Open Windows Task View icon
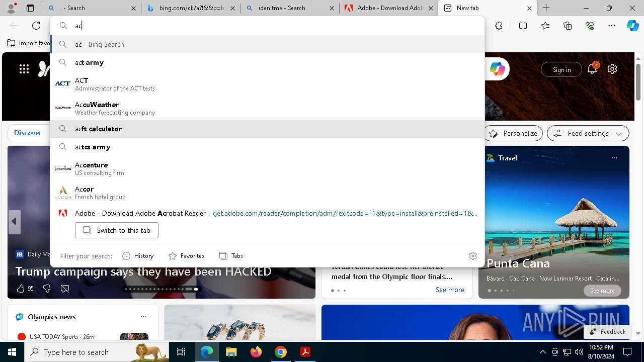Image resolution: width=644 pixels, height=362 pixels. click(181, 352)
